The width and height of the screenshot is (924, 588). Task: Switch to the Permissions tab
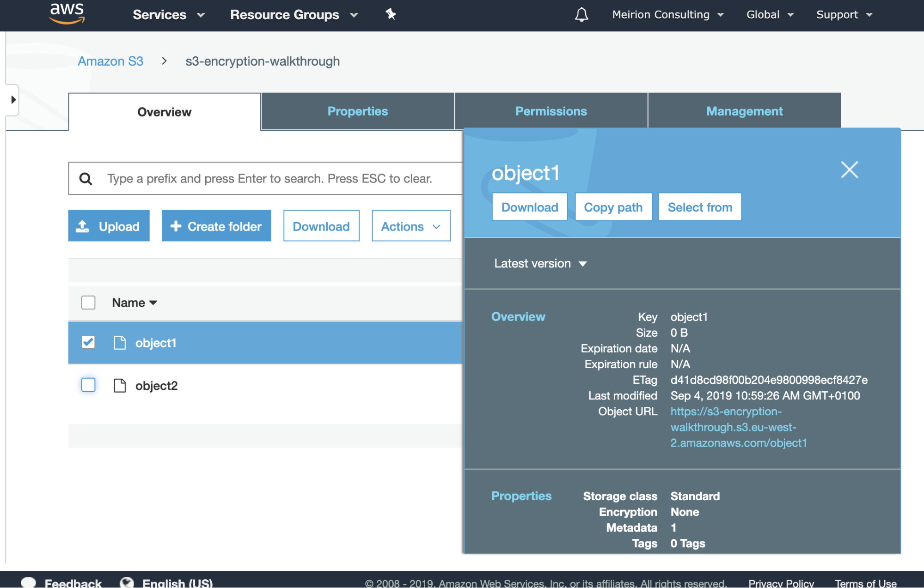(551, 111)
